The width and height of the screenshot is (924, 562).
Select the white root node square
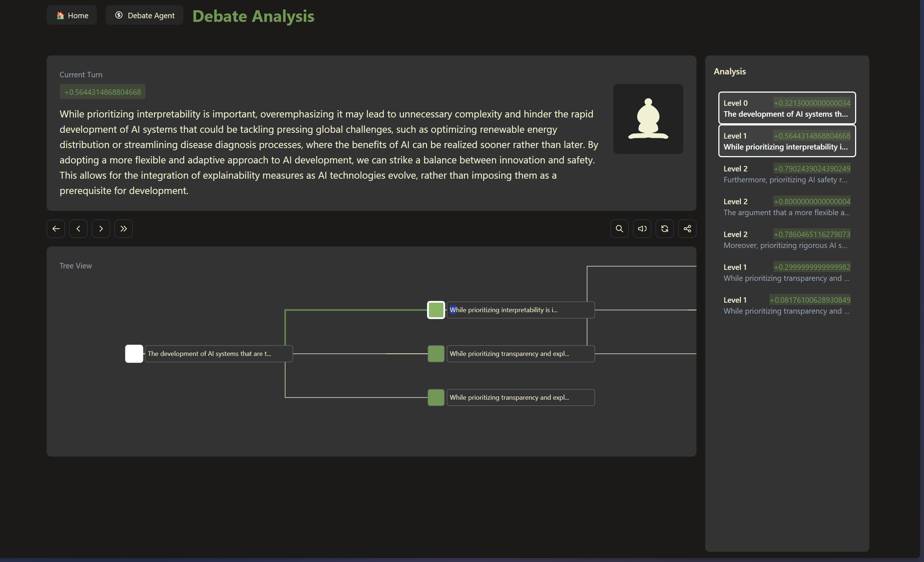(134, 353)
